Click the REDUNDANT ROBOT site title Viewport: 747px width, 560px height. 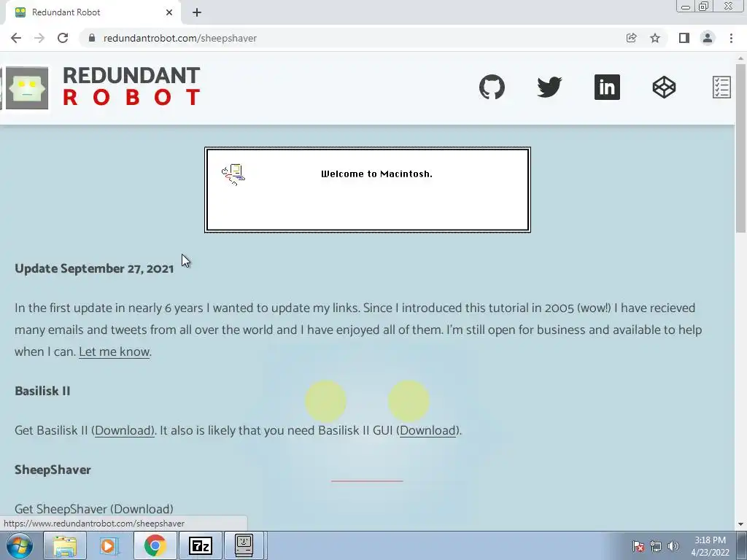point(131,86)
